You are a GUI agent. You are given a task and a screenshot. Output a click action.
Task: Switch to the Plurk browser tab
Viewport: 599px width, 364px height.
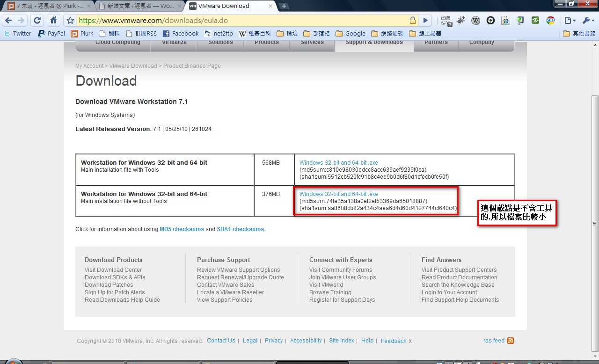click(49, 7)
